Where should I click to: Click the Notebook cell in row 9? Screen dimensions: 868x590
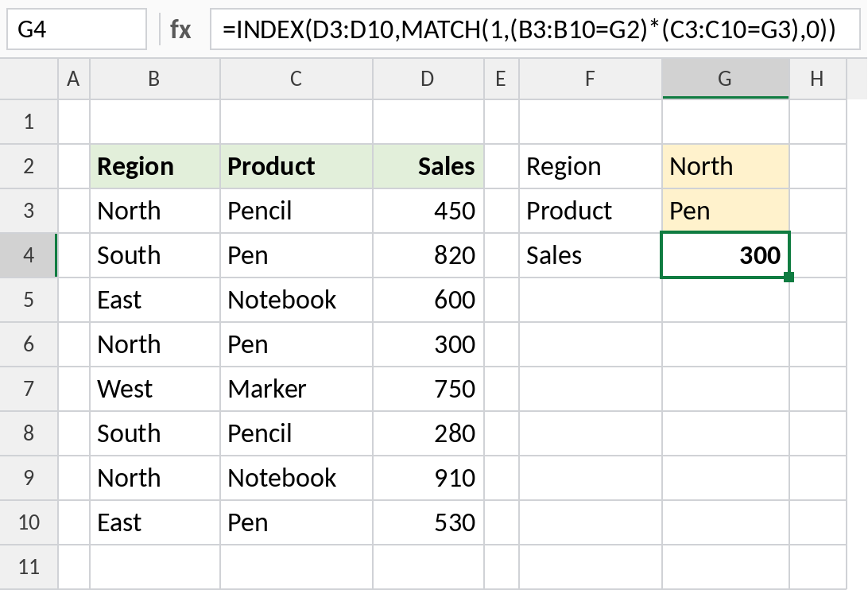tap(296, 478)
